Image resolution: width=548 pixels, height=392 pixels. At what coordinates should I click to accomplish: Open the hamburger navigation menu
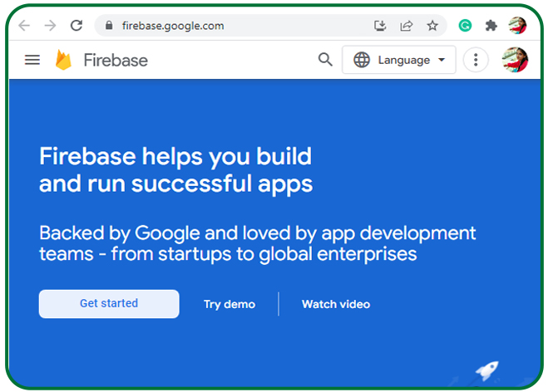click(x=32, y=60)
